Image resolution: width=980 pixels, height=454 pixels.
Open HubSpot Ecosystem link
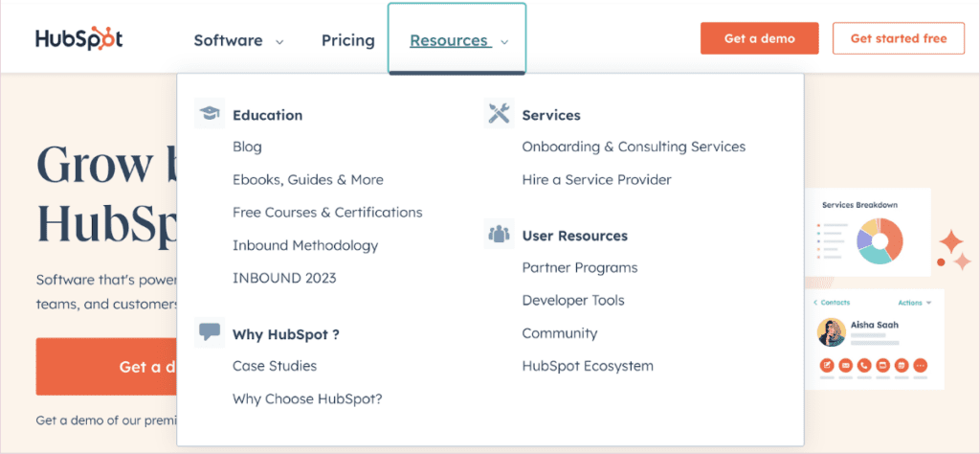pos(588,366)
